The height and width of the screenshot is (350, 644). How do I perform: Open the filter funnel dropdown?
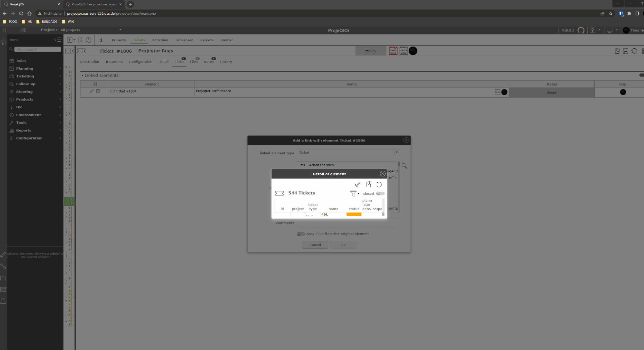point(354,193)
